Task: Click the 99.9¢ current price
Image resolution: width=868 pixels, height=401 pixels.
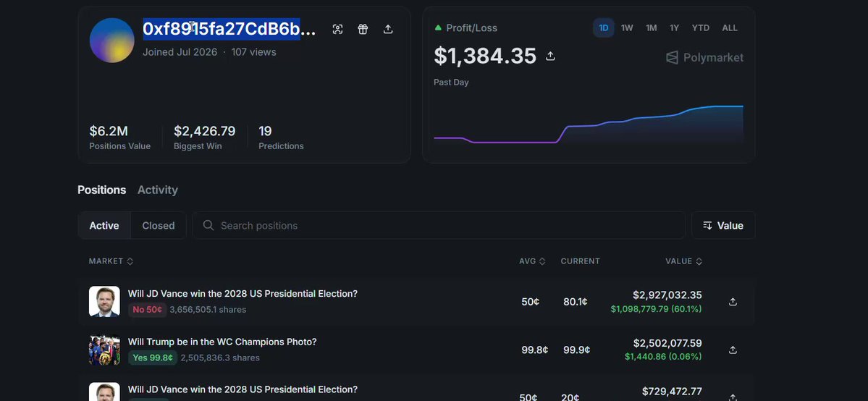Action: (577, 350)
